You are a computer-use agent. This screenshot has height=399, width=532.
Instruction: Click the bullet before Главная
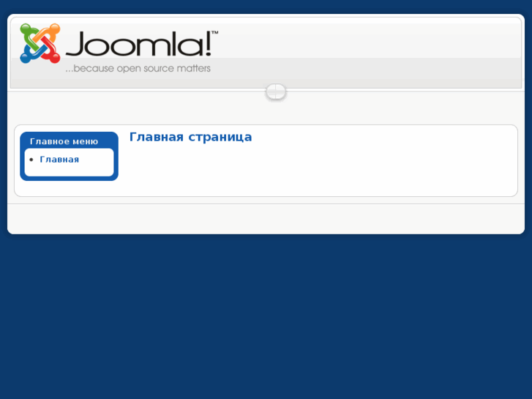pos(31,160)
